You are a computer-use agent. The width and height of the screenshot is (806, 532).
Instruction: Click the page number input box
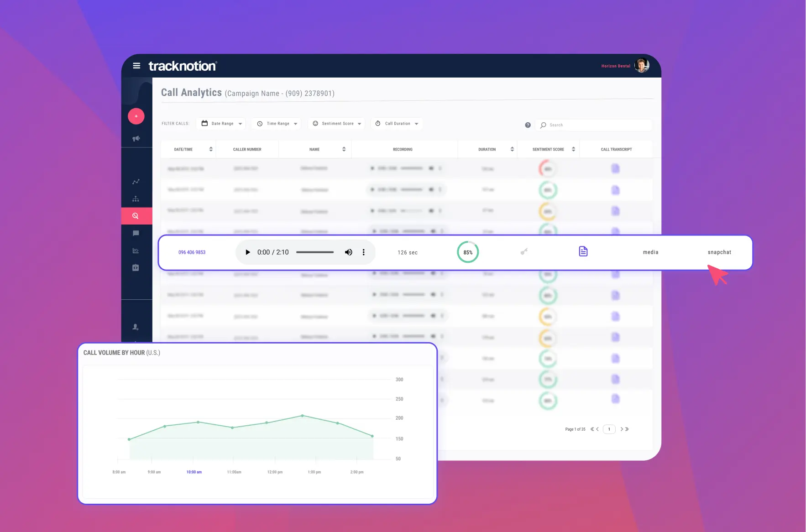[x=609, y=429]
